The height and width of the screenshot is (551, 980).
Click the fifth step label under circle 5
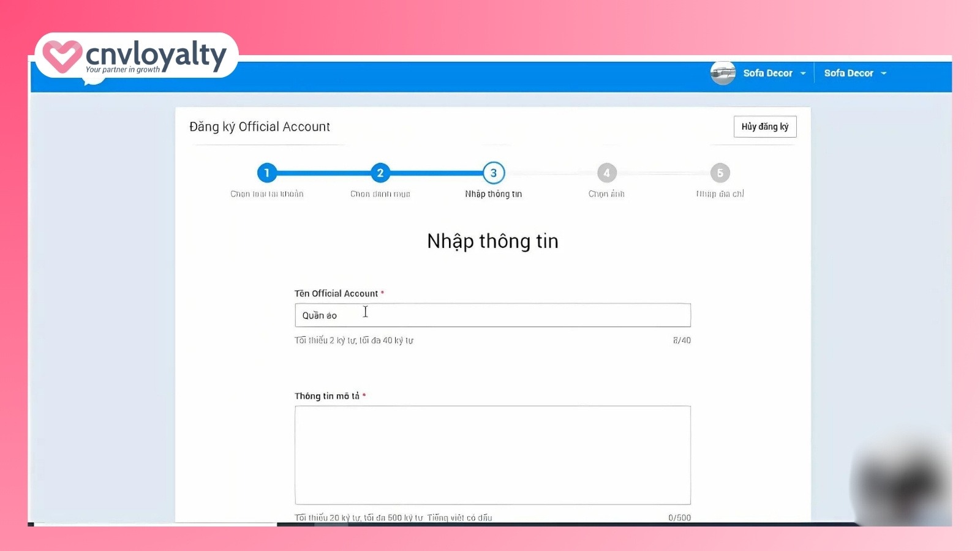point(720,194)
